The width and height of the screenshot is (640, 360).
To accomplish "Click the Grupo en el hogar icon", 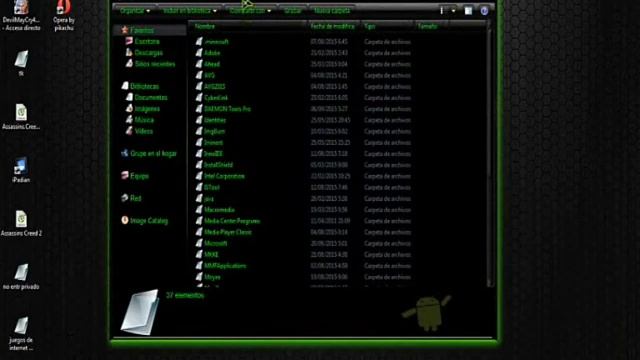I will (x=125, y=153).
